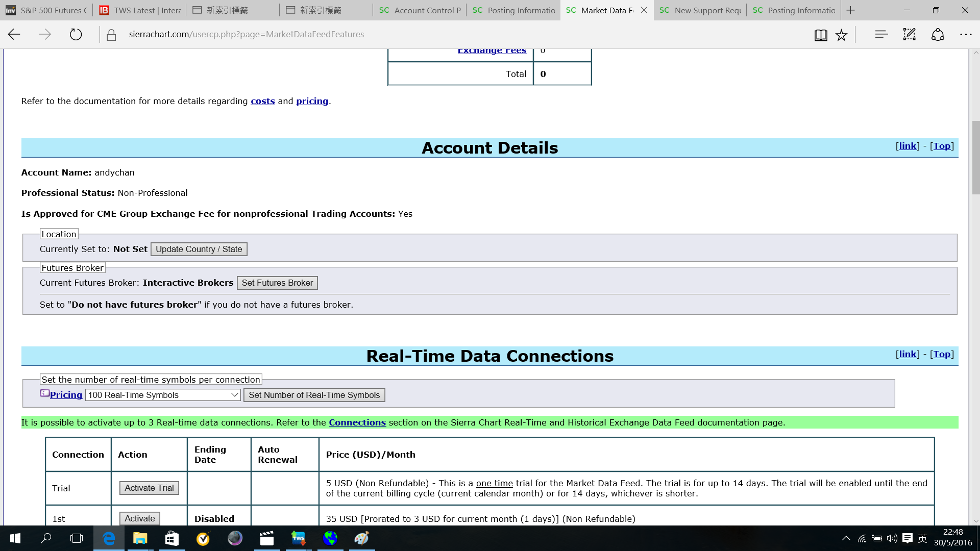Click the browser Refresh icon

coord(76,35)
